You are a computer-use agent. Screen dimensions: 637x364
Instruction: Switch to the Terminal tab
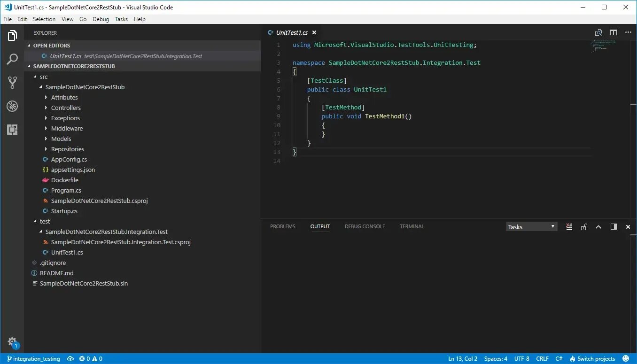[x=412, y=227]
